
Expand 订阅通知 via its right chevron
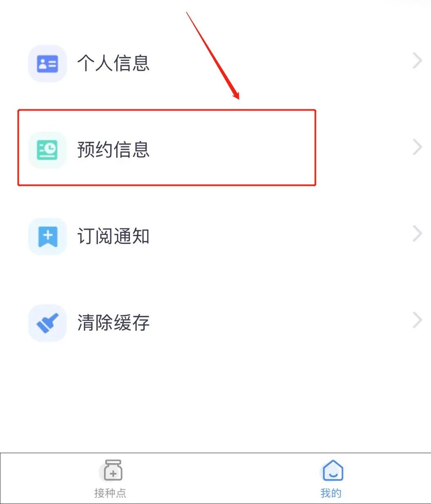pos(417,234)
